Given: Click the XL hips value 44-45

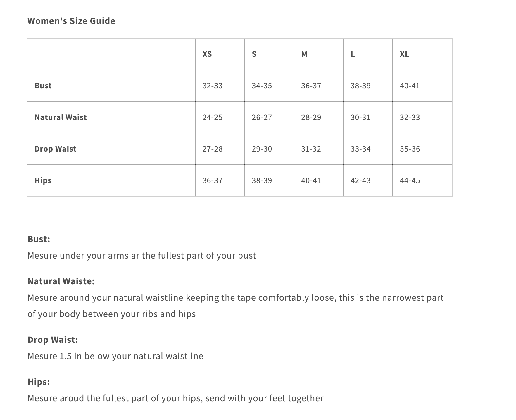Looking at the screenshot, I should [x=410, y=180].
